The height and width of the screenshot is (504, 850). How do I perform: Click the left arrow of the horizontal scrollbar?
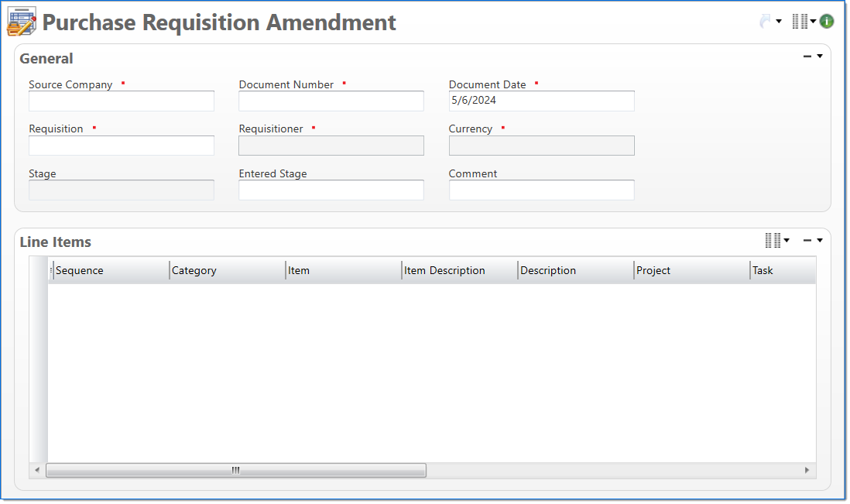pyautogui.click(x=38, y=470)
